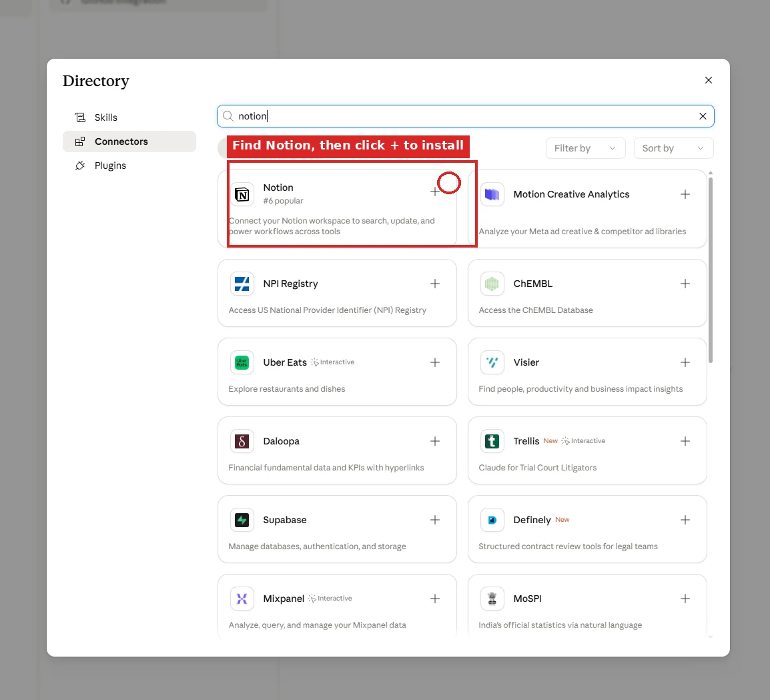Click 'Access the ChEMBL Database' description
The width and height of the screenshot is (770, 700).
[x=536, y=310]
